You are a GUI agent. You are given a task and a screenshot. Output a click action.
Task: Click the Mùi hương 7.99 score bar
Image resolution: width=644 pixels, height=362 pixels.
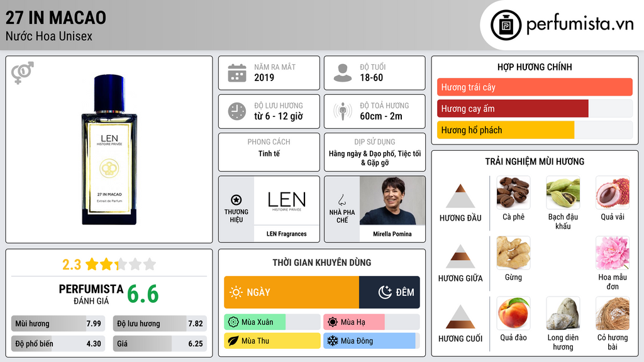point(58,324)
